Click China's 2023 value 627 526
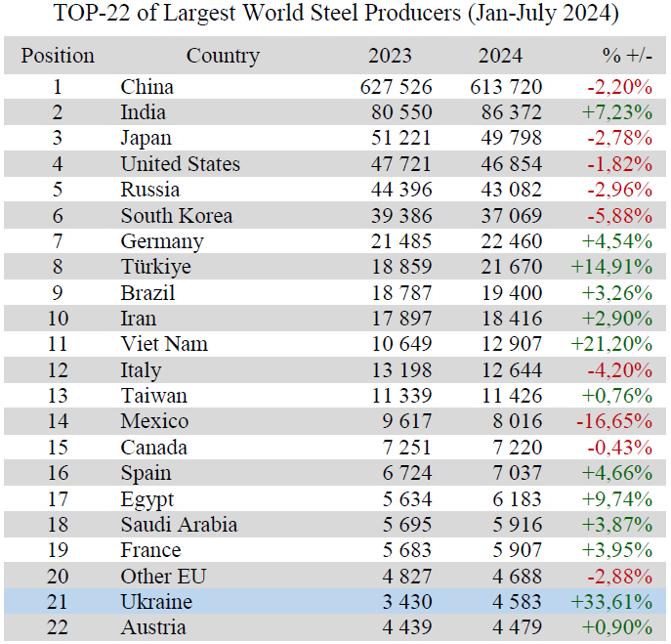The height and width of the screenshot is (644, 671). [x=396, y=87]
